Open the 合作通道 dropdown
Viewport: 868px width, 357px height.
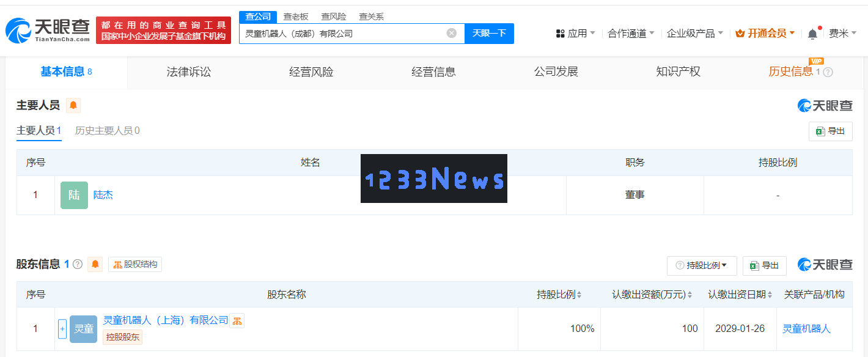point(631,34)
